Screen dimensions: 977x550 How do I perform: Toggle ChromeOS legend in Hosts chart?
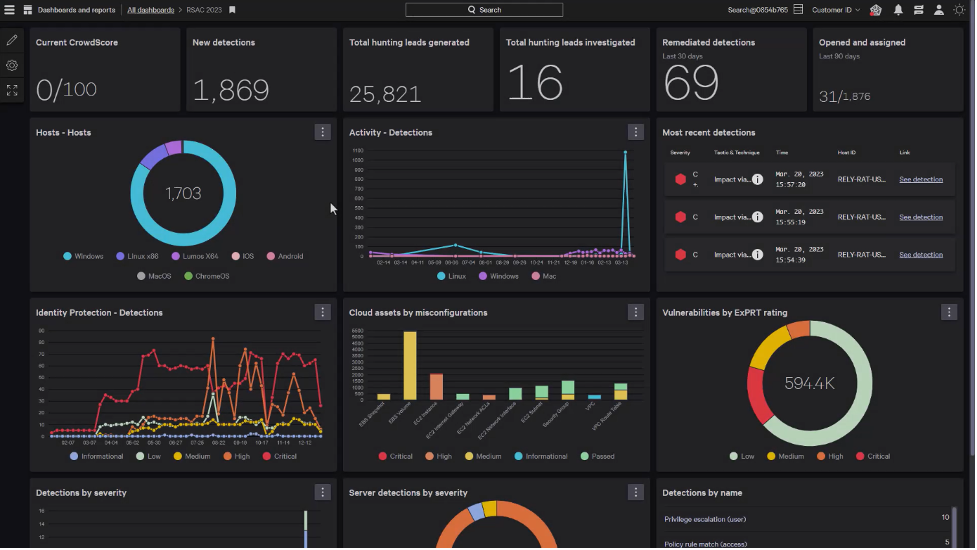point(207,276)
